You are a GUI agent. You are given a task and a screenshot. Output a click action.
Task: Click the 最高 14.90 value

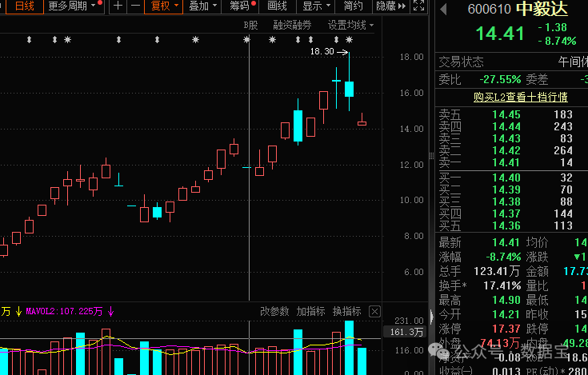[506, 300]
